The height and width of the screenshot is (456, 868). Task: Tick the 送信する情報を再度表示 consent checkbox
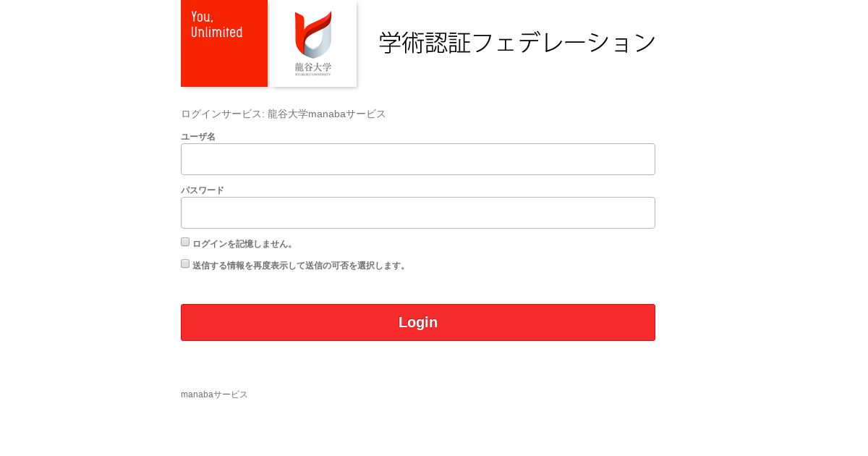pos(185,263)
